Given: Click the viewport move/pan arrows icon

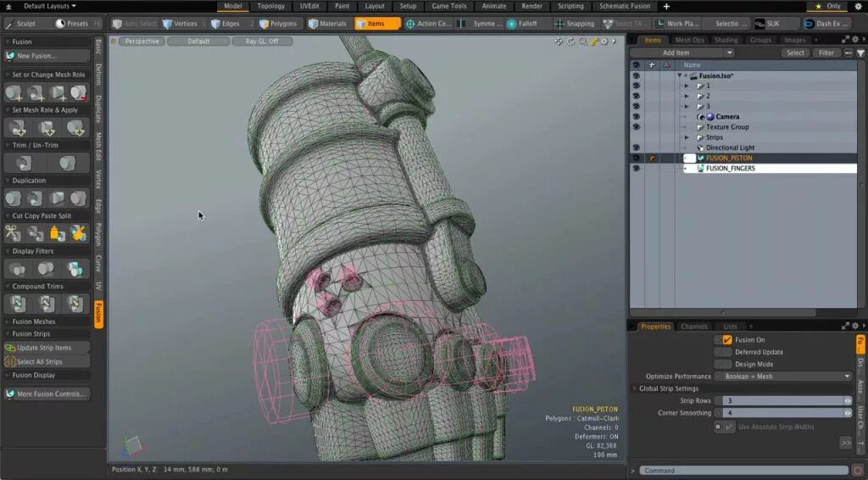Looking at the screenshot, I should [x=559, y=42].
